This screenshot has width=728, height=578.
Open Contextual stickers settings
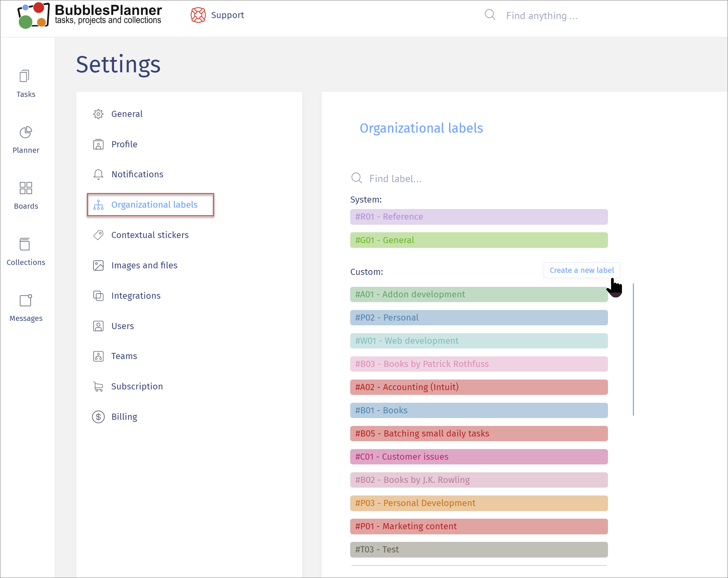[150, 235]
